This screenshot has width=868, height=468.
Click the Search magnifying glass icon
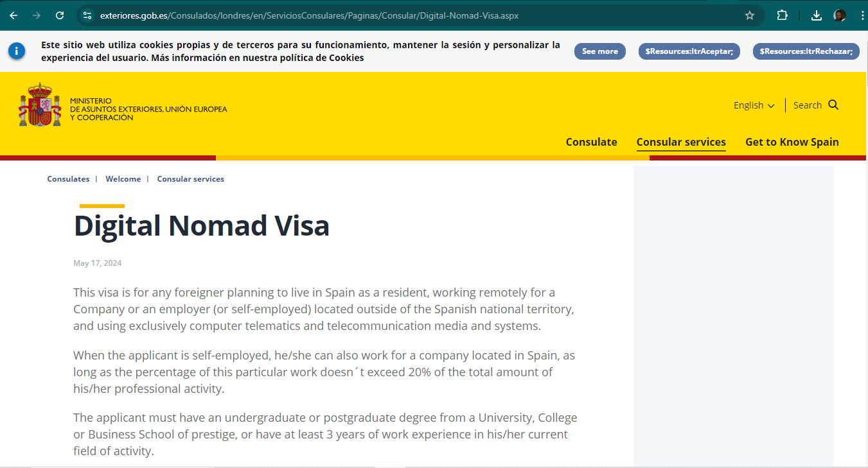coord(834,105)
